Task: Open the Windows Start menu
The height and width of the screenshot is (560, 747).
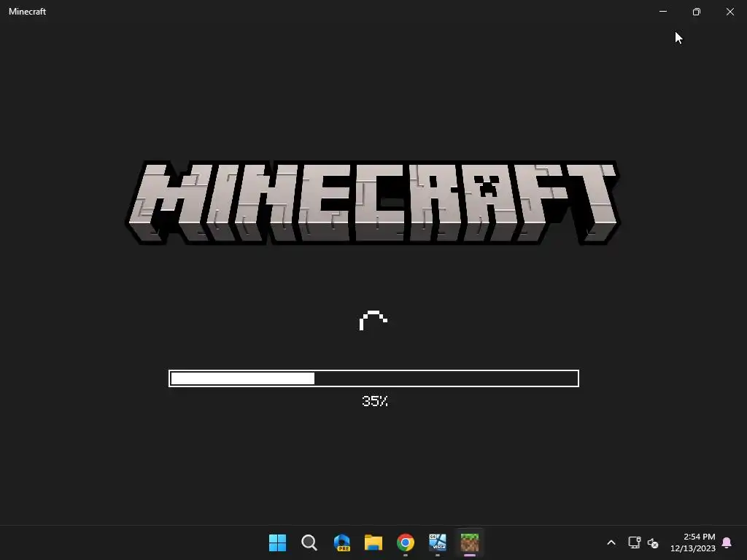Action: 277,542
